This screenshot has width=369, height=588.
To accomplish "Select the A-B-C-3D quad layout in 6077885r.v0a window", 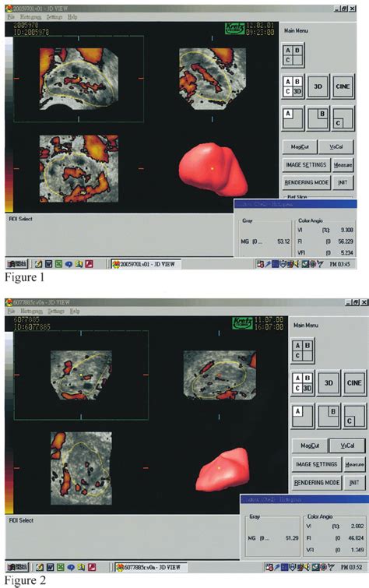I will pyautogui.click(x=302, y=383).
